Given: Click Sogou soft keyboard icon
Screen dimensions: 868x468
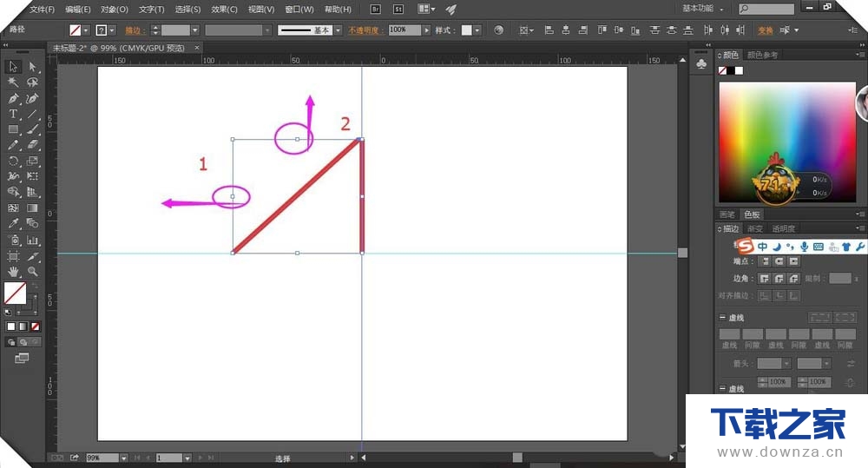Looking at the screenshot, I should (x=819, y=247).
